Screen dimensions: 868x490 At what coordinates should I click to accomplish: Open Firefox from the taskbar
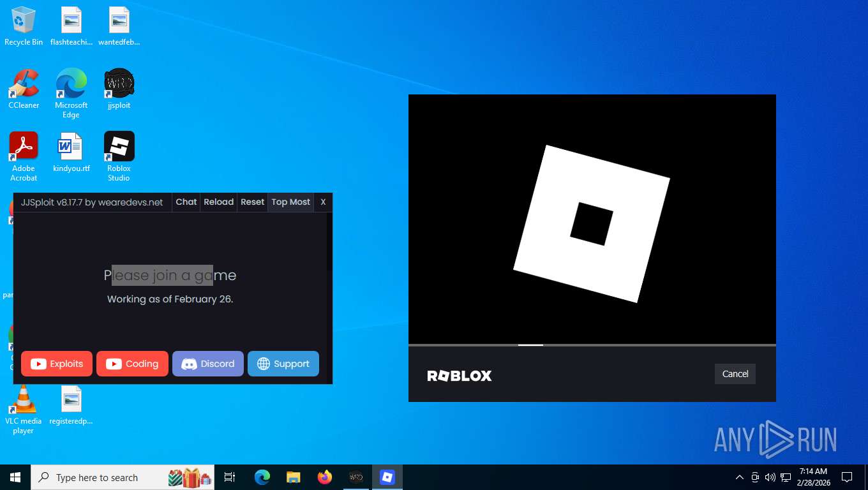[x=325, y=477]
